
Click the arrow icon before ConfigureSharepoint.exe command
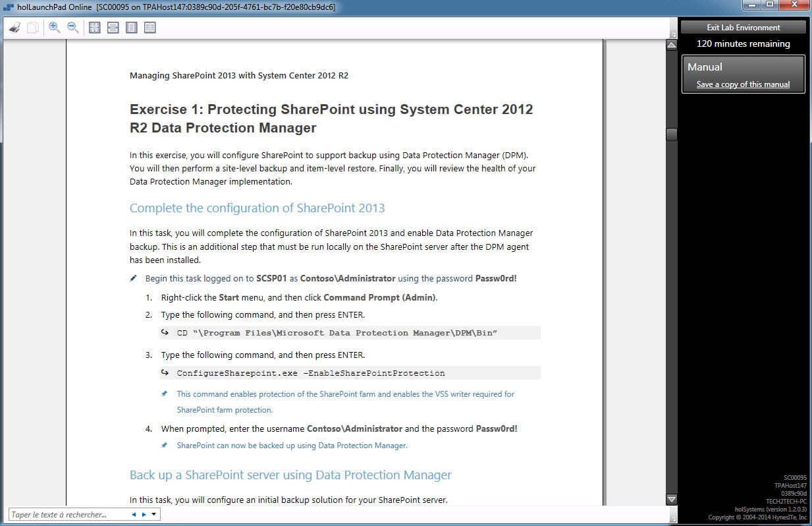coord(165,372)
